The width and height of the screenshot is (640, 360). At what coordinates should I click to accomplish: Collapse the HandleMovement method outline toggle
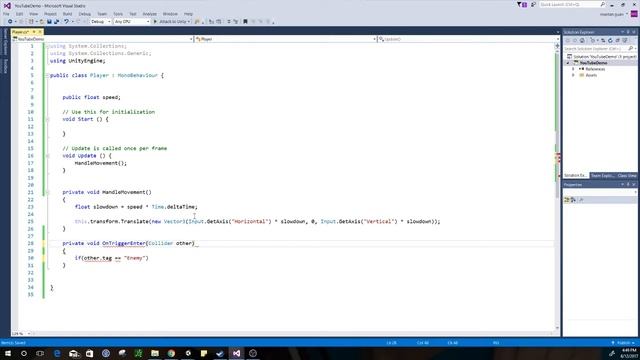[47, 192]
